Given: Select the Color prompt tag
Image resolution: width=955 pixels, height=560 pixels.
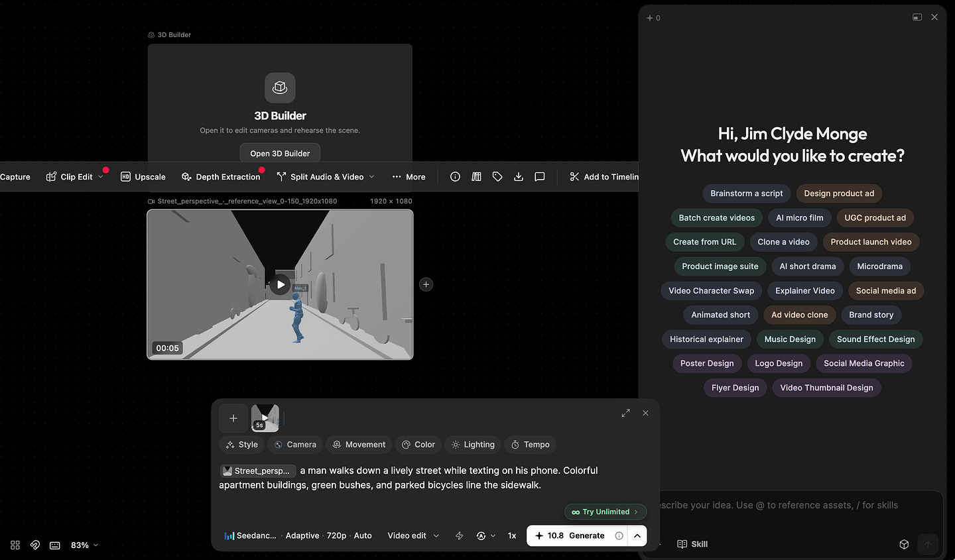Looking at the screenshot, I should point(418,445).
